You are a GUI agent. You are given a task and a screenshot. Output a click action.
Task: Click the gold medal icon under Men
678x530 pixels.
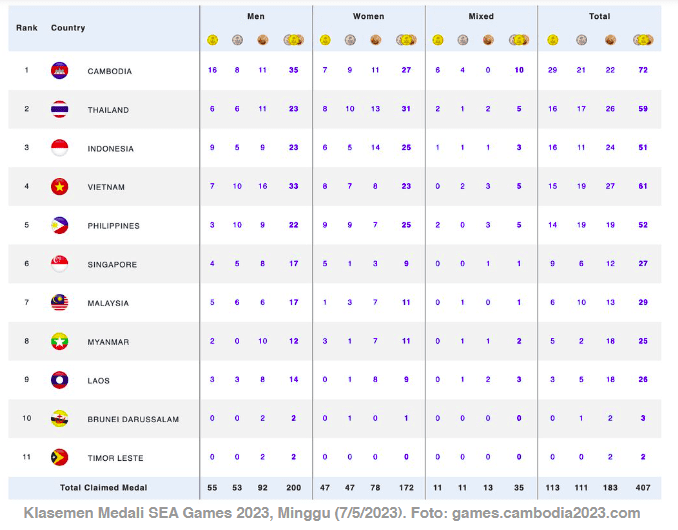212,40
